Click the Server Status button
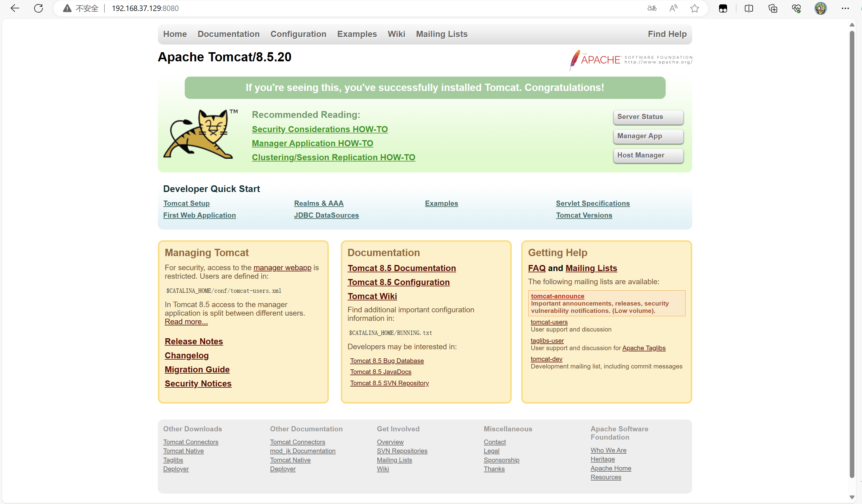The height and width of the screenshot is (504, 862). pos(648,117)
